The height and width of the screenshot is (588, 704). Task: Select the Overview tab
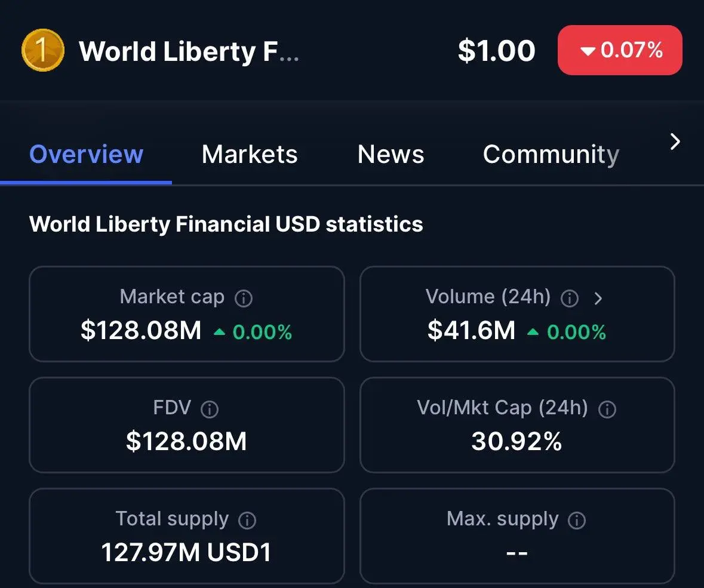click(86, 155)
